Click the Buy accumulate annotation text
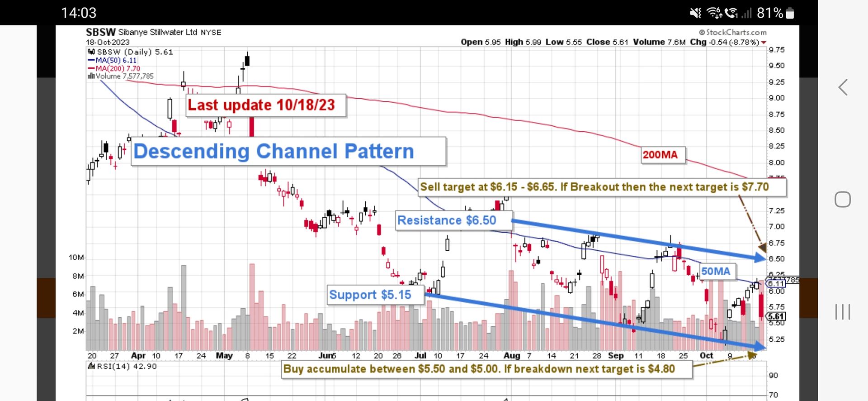The height and width of the screenshot is (401, 868). click(x=486, y=369)
